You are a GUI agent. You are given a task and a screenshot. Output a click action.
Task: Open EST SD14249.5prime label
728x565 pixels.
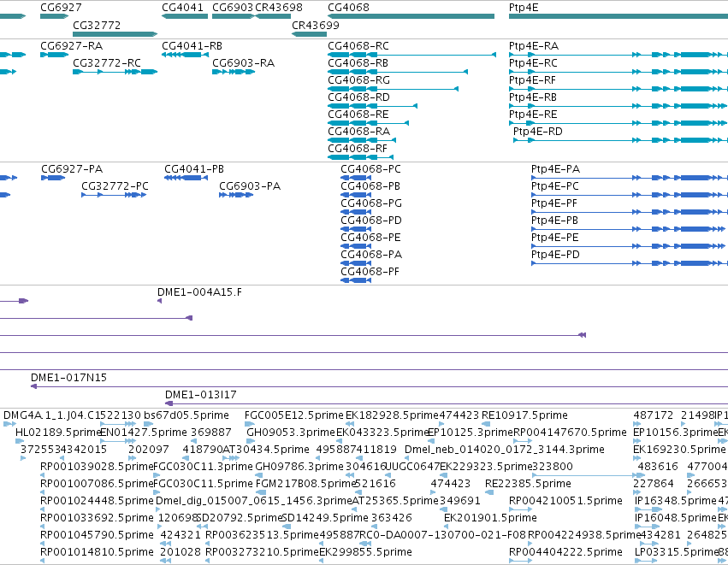click(325, 518)
